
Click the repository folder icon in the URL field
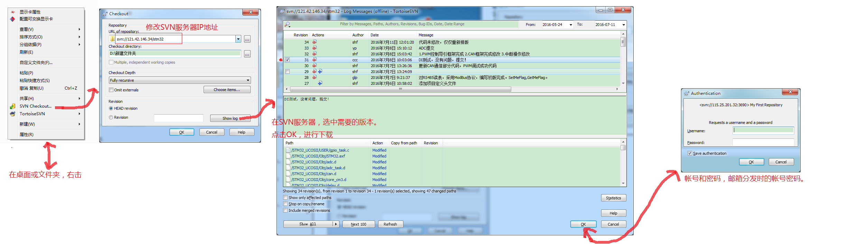pos(112,39)
